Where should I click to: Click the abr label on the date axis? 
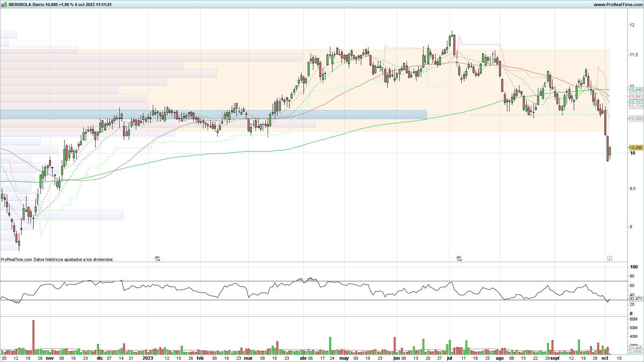pos(303,358)
